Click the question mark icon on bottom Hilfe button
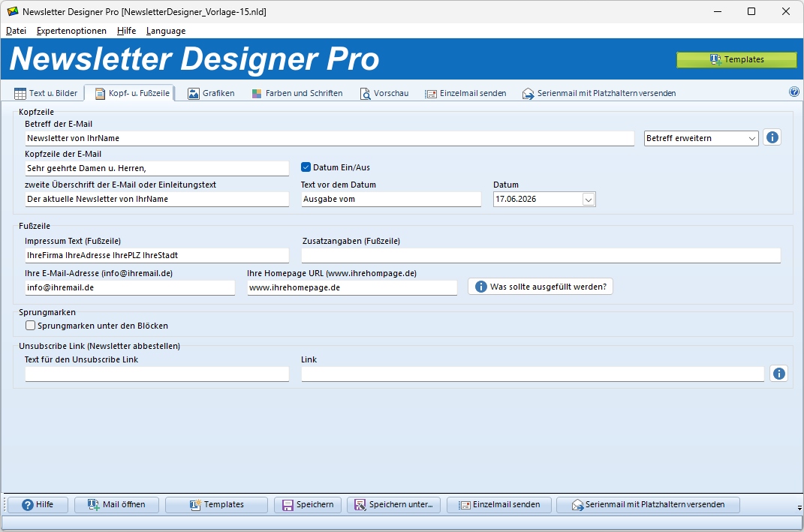The height and width of the screenshot is (532, 804). point(28,505)
